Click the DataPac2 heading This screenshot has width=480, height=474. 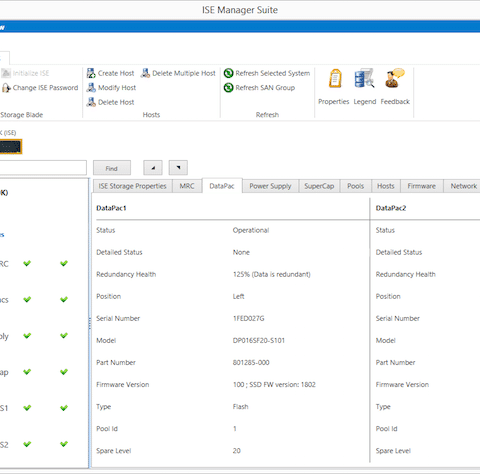(391, 208)
